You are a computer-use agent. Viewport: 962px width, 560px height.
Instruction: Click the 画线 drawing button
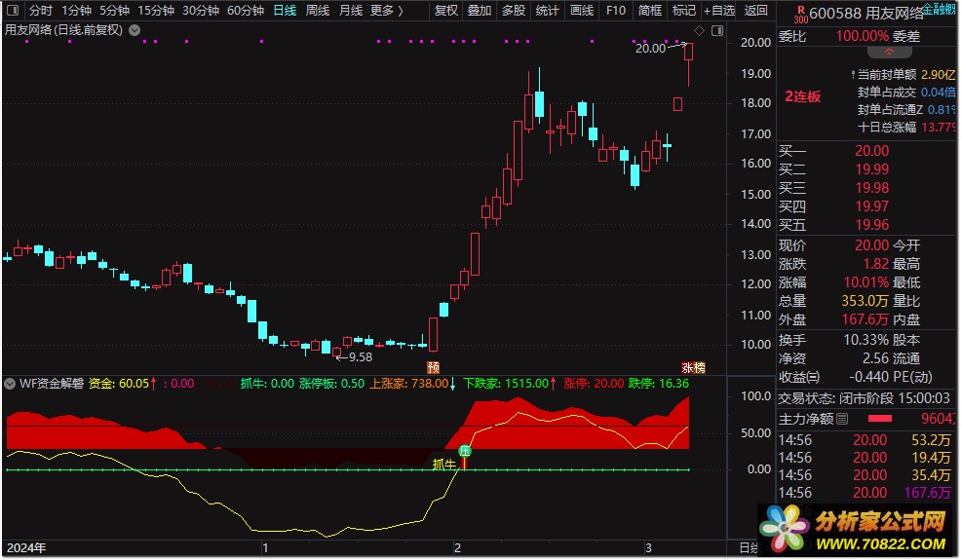point(582,11)
